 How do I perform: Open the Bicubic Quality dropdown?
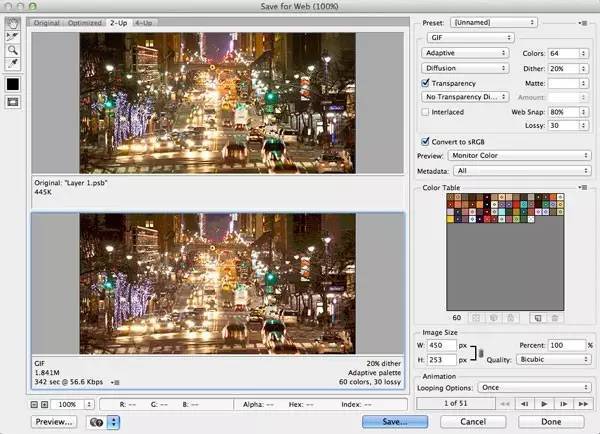coord(552,359)
